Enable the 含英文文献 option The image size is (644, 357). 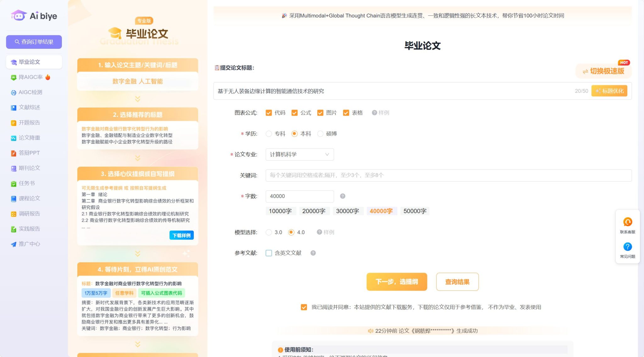(x=269, y=253)
